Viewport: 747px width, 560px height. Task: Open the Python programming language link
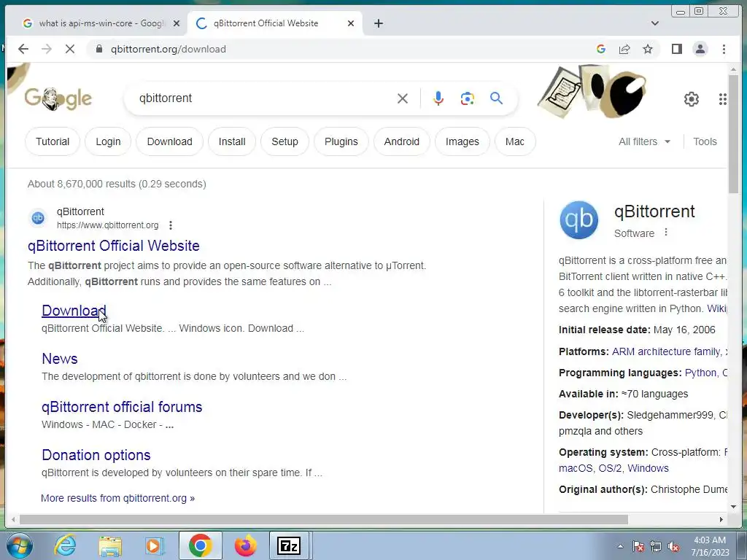[700, 373]
